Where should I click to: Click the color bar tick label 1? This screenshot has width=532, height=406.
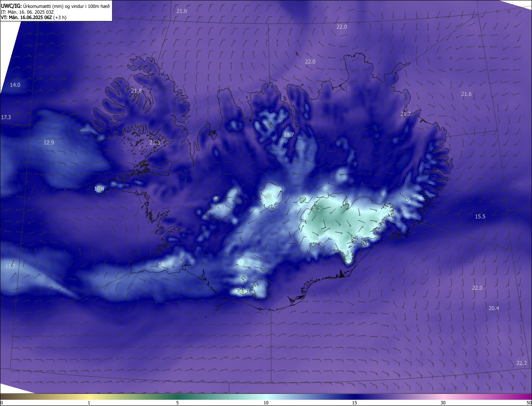point(89,403)
